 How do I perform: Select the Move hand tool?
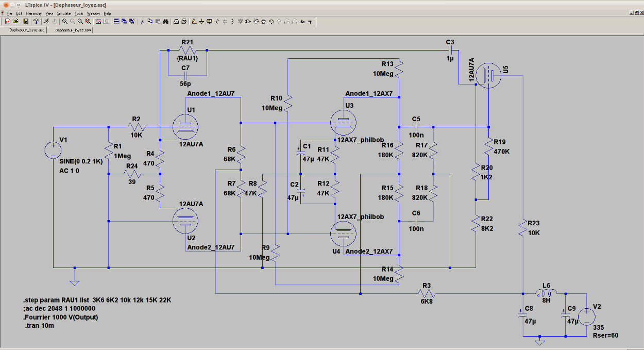point(256,21)
